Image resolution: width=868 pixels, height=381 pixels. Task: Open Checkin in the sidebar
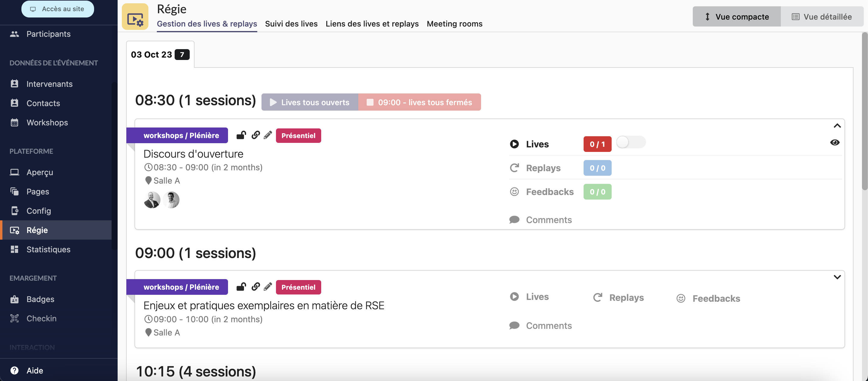coord(41,318)
